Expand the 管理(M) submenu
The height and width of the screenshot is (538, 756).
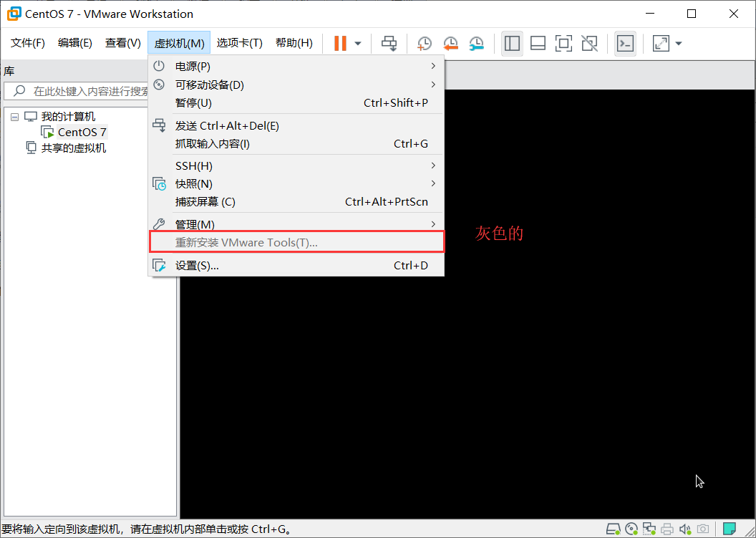coord(296,224)
